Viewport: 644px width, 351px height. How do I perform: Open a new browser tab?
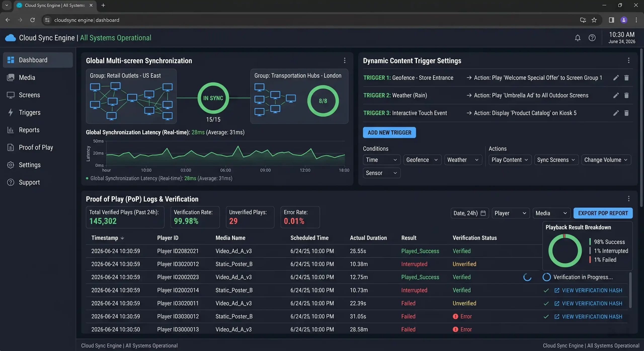(103, 5)
